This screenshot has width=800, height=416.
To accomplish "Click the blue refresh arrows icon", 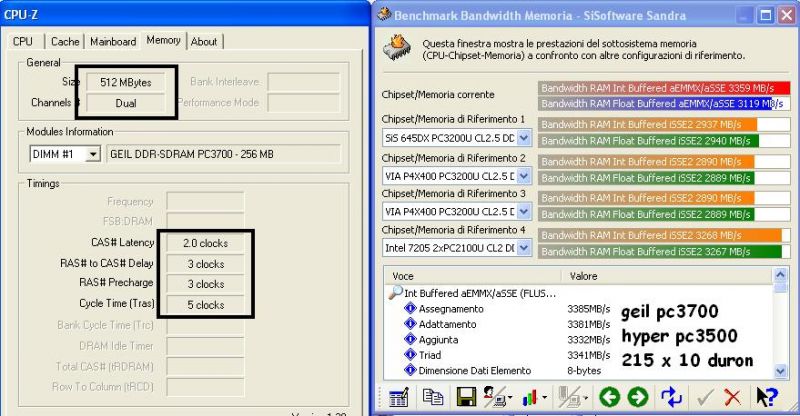I will 671,397.
